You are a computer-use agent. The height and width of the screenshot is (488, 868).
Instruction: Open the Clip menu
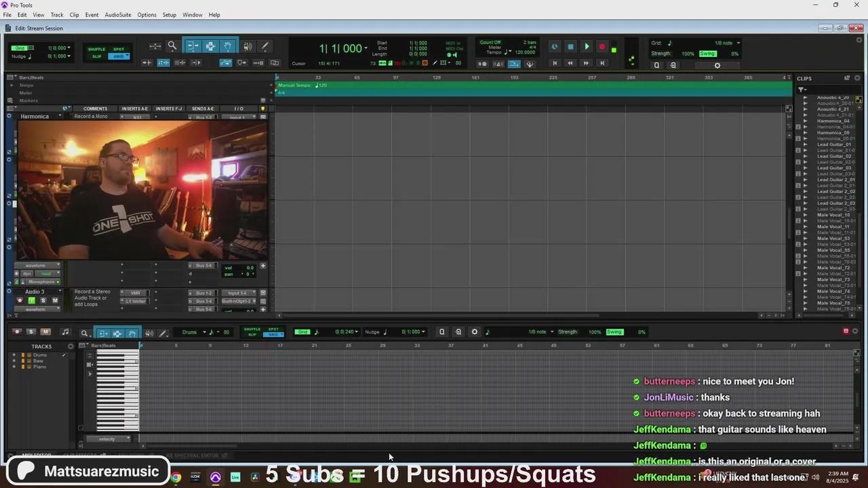tap(74, 15)
